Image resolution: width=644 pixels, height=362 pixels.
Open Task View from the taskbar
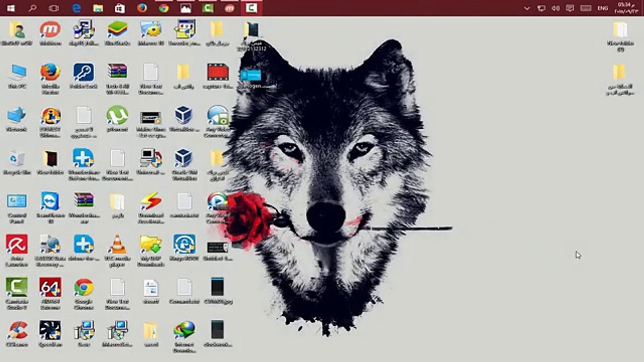pos(54,8)
